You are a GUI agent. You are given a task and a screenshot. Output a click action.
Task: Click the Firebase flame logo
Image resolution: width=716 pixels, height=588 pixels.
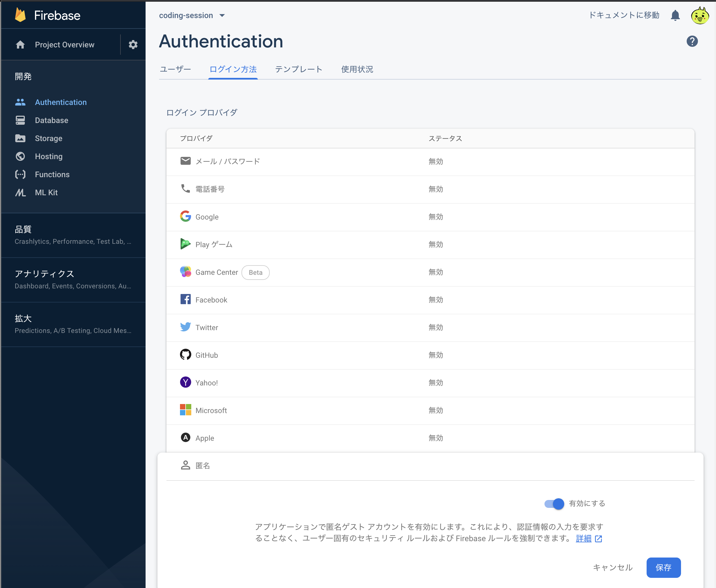[20, 15]
